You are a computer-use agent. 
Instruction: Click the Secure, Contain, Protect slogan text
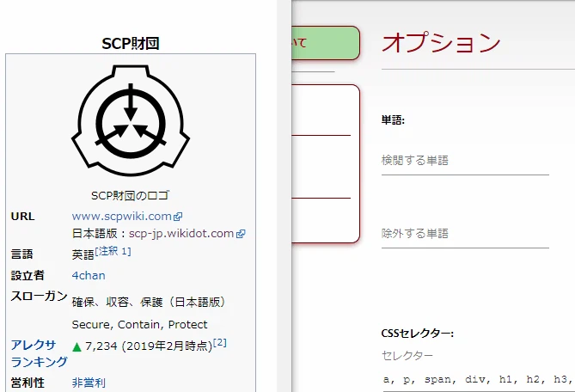[x=140, y=325]
